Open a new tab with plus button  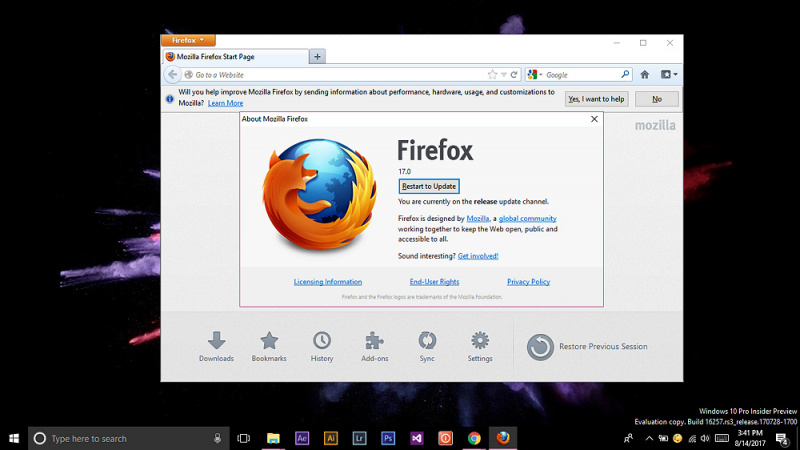point(317,57)
